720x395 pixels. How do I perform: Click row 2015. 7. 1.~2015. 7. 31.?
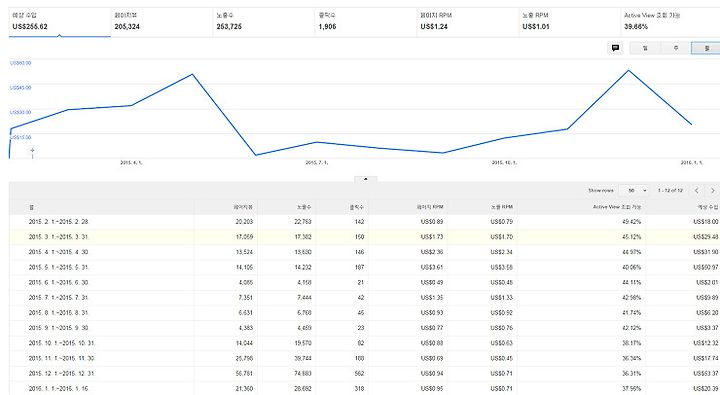(365, 298)
